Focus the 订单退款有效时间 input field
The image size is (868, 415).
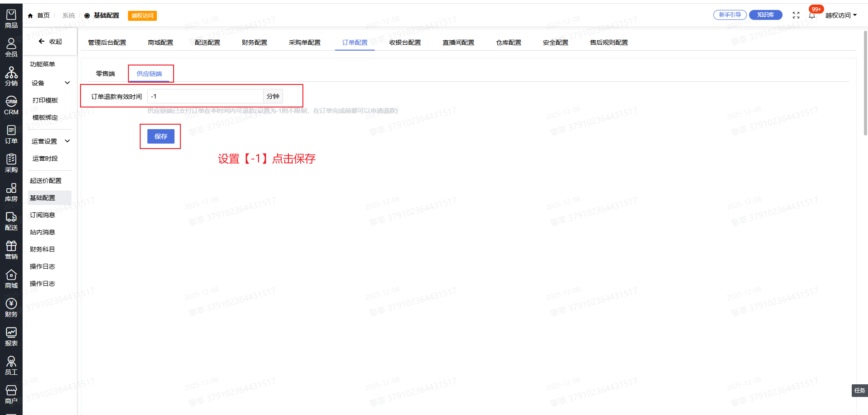click(205, 96)
